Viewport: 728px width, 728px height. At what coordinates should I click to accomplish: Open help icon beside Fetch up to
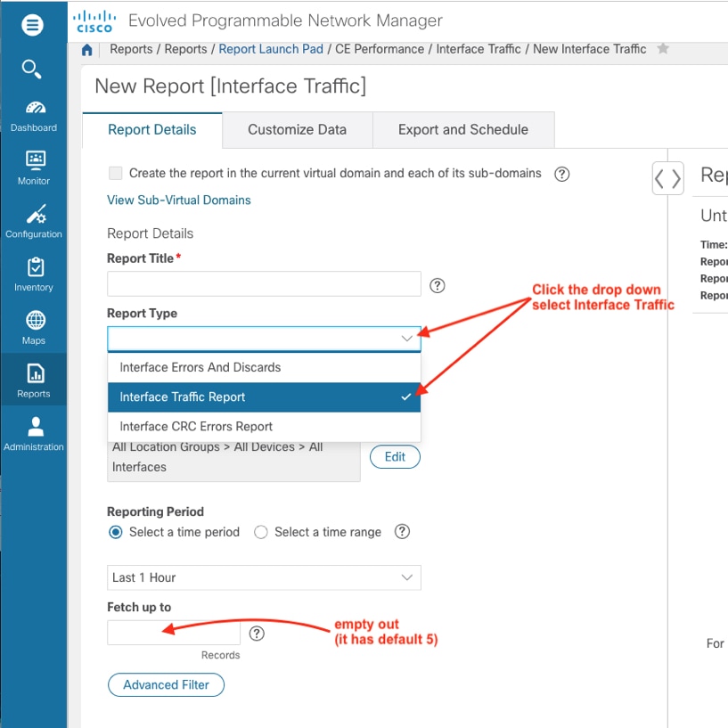(257, 634)
